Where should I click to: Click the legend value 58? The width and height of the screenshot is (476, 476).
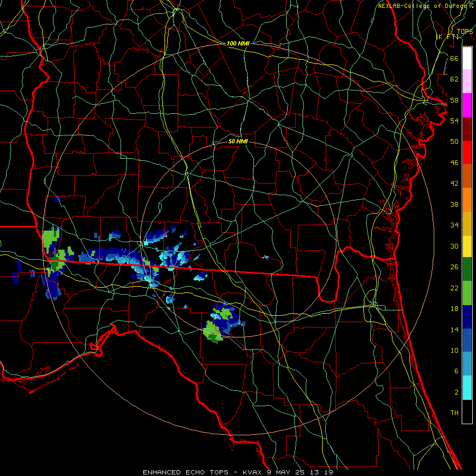point(454,100)
